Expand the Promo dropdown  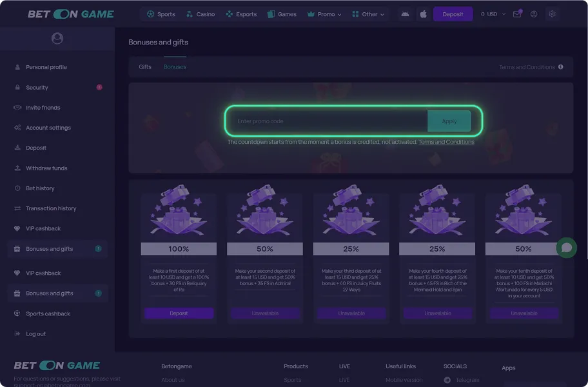(x=324, y=14)
